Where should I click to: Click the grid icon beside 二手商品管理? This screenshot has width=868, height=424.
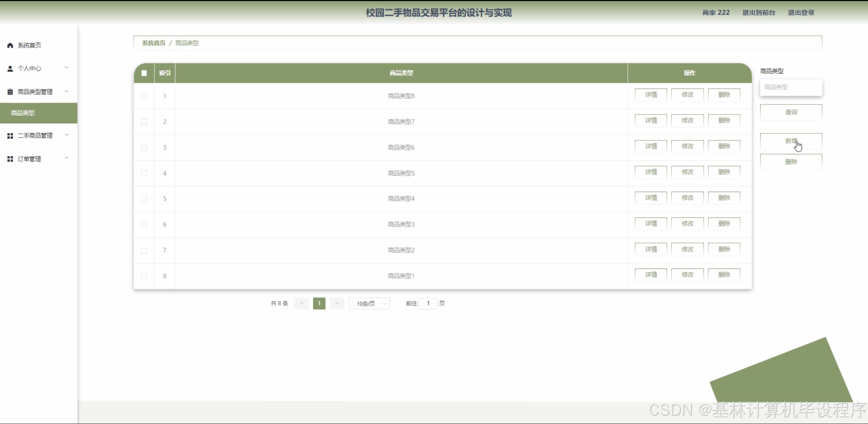pyautogui.click(x=10, y=136)
